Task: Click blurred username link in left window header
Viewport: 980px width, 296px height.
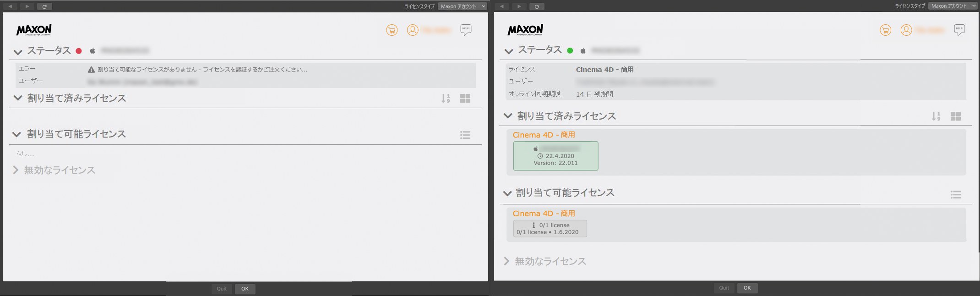Action: coord(437,30)
